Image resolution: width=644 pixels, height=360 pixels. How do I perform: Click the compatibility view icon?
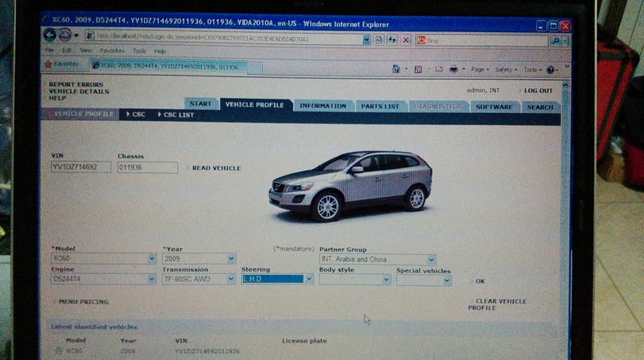click(x=378, y=40)
